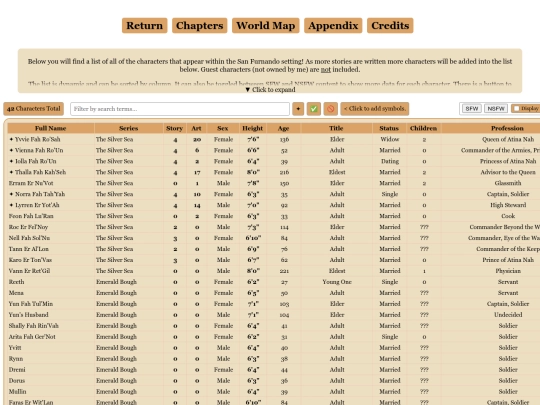Select the Yun Fah Tul'Min name cell
Viewport: 540px width, 405px height.
coord(51,304)
